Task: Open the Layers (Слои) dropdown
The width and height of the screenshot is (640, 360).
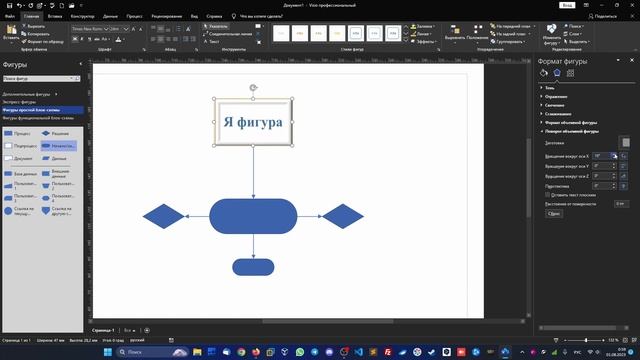Action: [573, 34]
